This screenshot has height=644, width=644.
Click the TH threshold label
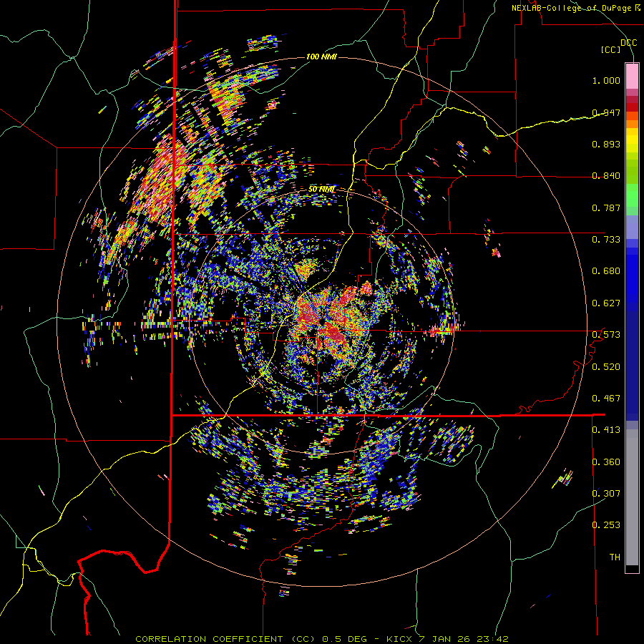coord(615,557)
